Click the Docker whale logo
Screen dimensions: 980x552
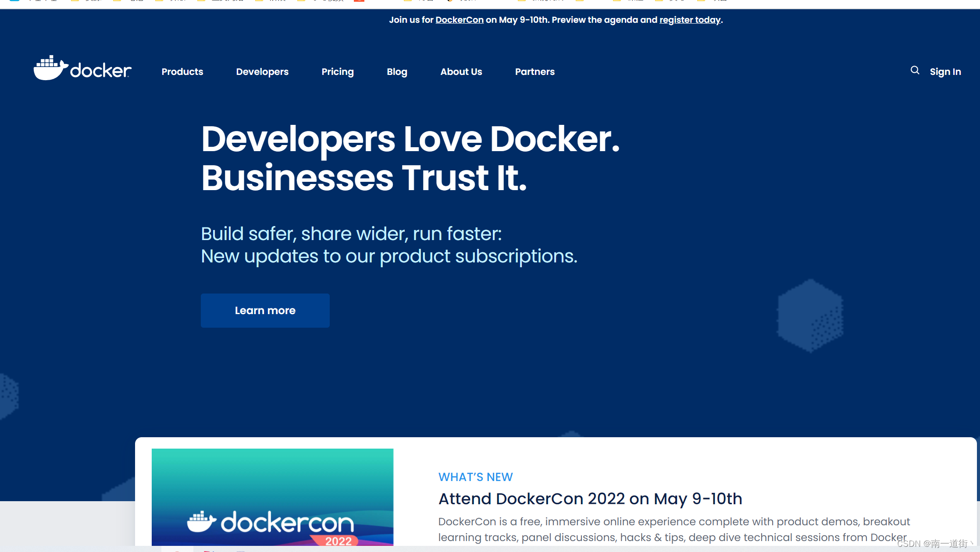[x=51, y=67]
